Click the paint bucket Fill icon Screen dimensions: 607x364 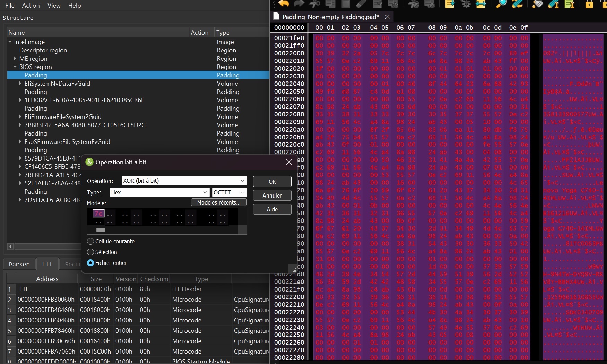[x=537, y=4]
